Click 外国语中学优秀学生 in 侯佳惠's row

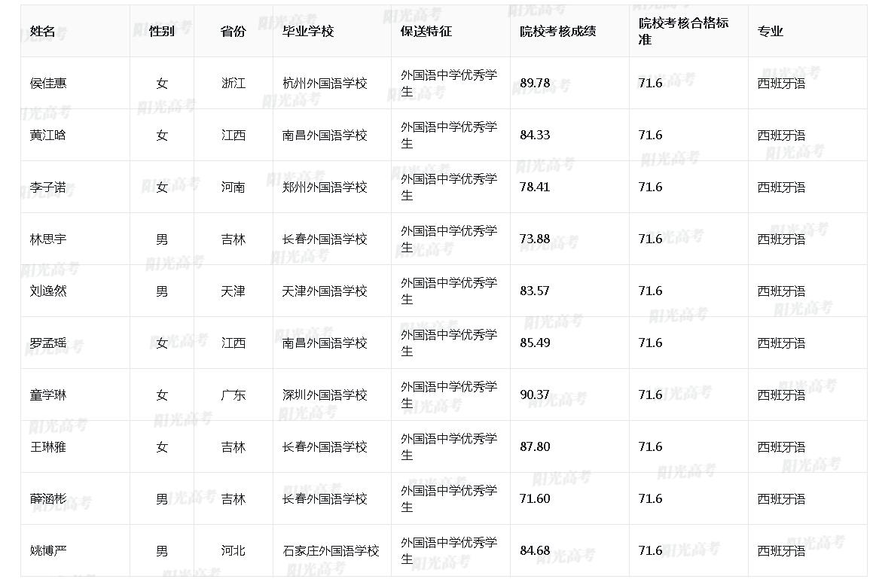click(x=449, y=84)
